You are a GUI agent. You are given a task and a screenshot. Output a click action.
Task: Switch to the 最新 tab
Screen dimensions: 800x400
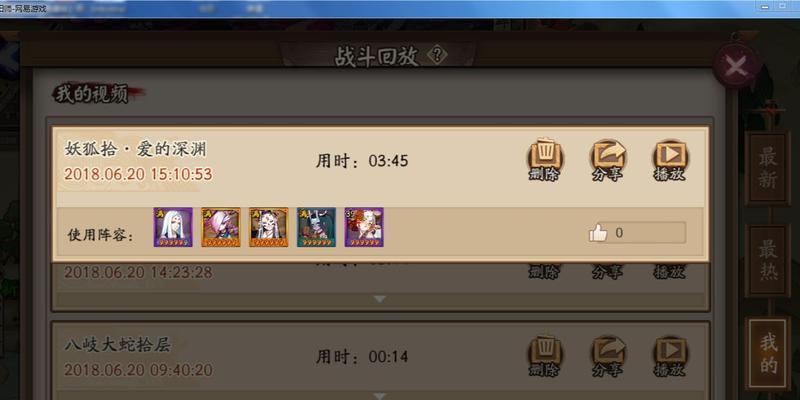pyautogui.click(x=767, y=168)
